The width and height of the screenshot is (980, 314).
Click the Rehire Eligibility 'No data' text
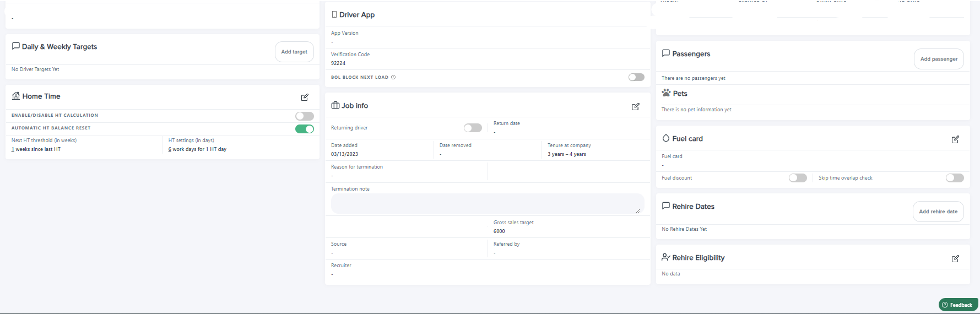(x=671, y=274)
